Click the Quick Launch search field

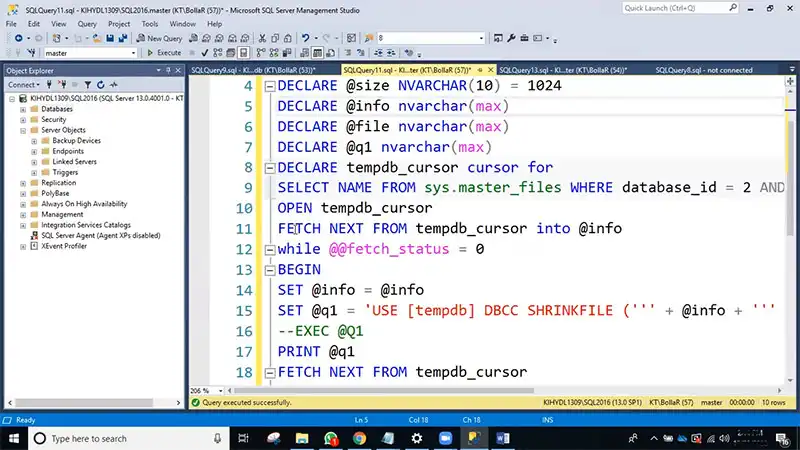tap(680, 8)
